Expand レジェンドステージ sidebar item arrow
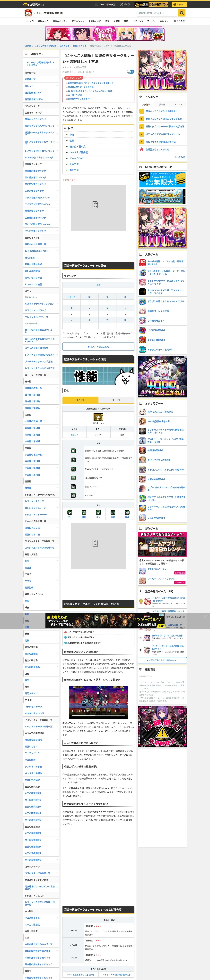 (x=57, y=501)
